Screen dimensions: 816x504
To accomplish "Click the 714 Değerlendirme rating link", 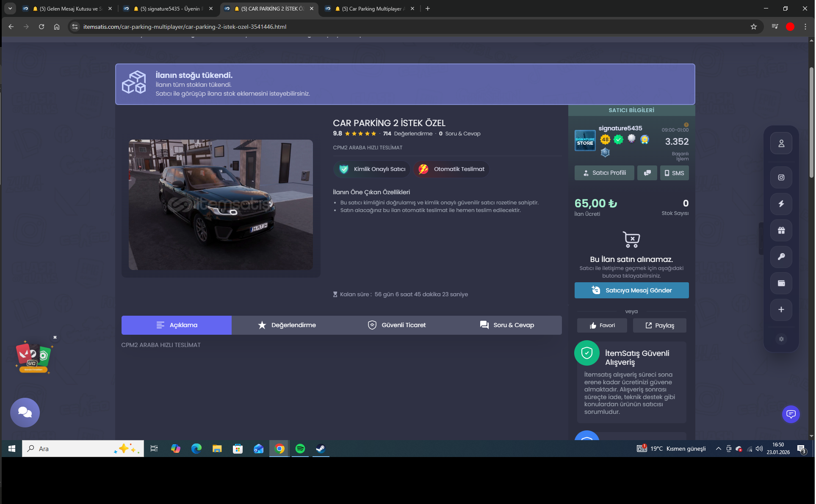I will point(408,134).
